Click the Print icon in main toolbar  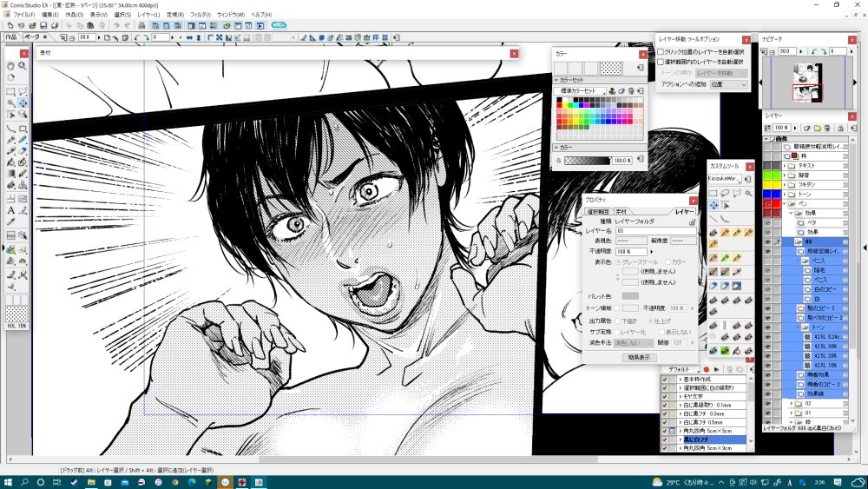click(x=141, y=25)
